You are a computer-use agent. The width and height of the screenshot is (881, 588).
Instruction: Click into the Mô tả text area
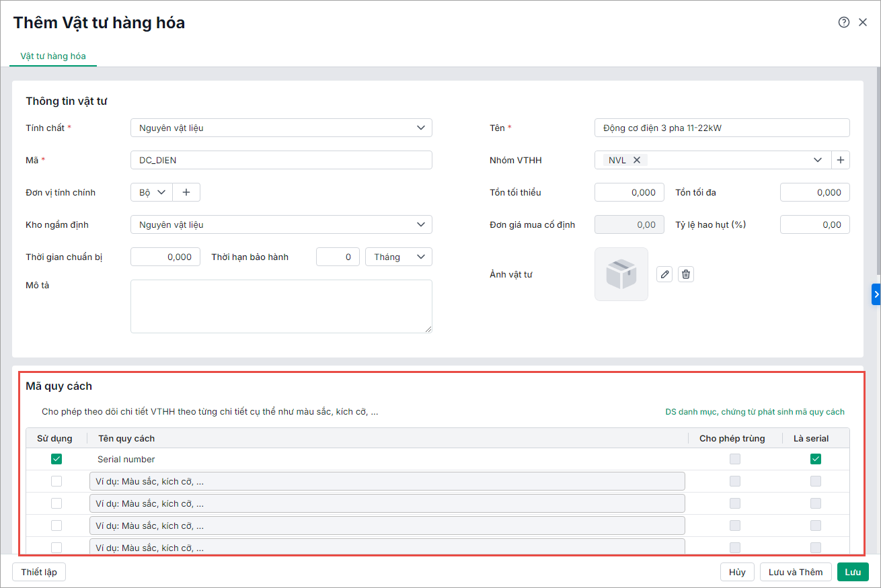pos(281,306)
